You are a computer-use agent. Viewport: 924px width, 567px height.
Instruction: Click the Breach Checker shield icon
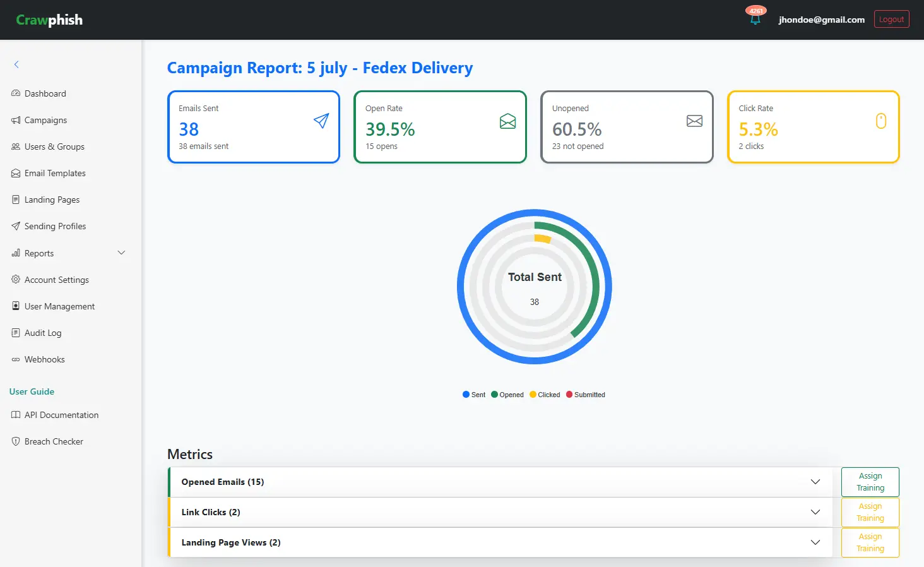[x=16, y=441]
